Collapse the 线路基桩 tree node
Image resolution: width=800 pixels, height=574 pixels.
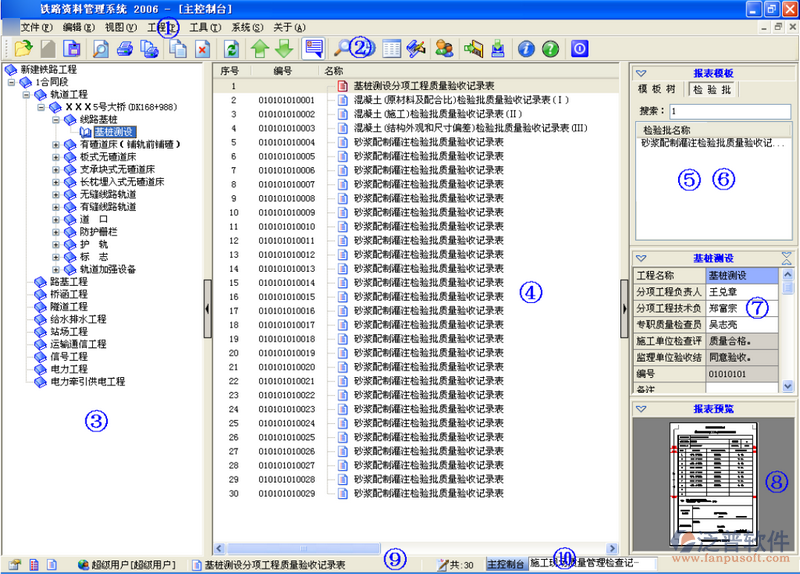pos(57,120)
